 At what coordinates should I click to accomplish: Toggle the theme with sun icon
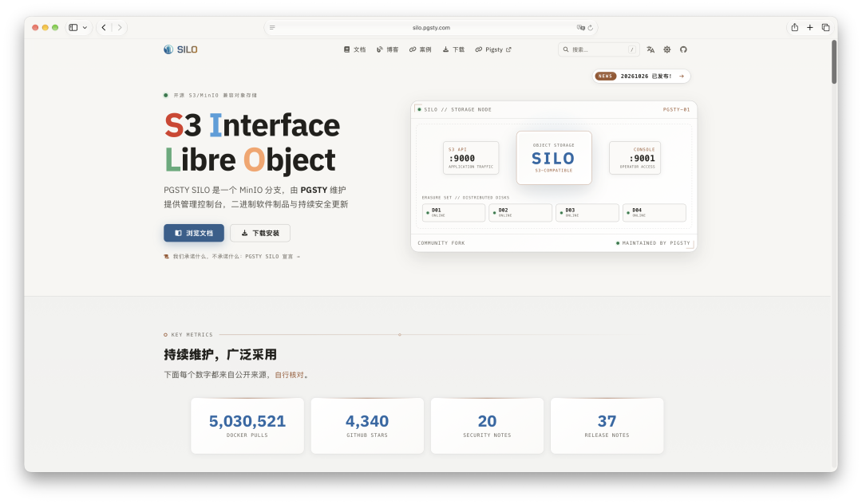tap(666, 49)
